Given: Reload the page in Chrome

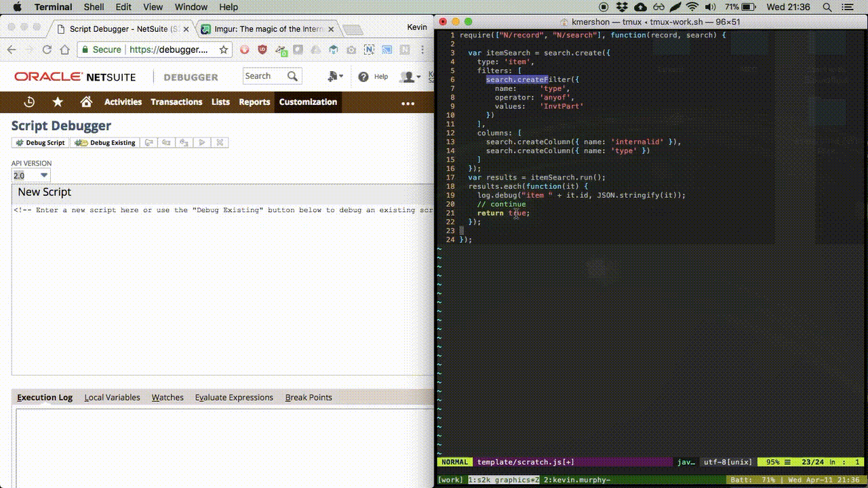Looking at the screenshot, I should point(47,49).
